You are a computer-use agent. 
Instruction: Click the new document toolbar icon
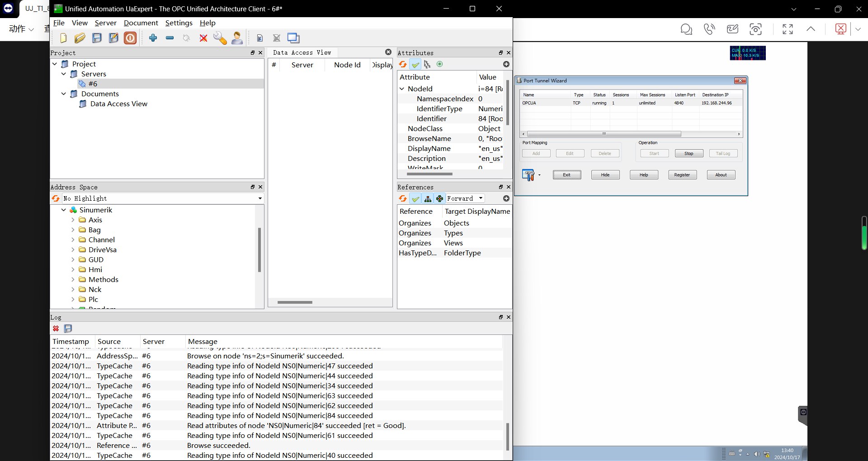259,38
